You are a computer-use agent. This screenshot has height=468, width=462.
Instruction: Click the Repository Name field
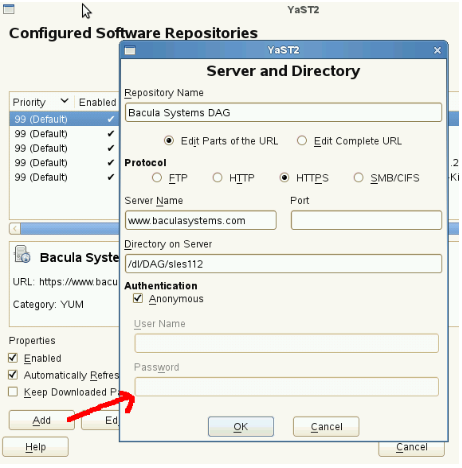[x=283, y=112]
